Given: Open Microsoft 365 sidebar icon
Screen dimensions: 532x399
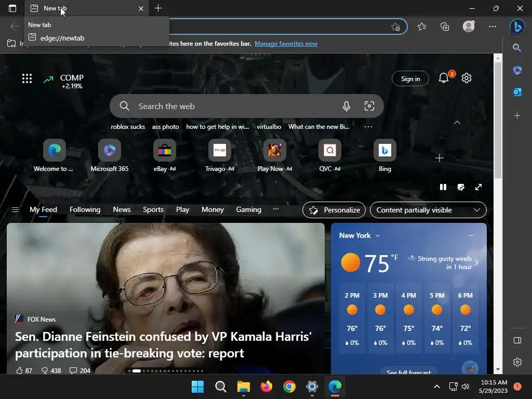Looking at the screenshot, I should [517, 70].
